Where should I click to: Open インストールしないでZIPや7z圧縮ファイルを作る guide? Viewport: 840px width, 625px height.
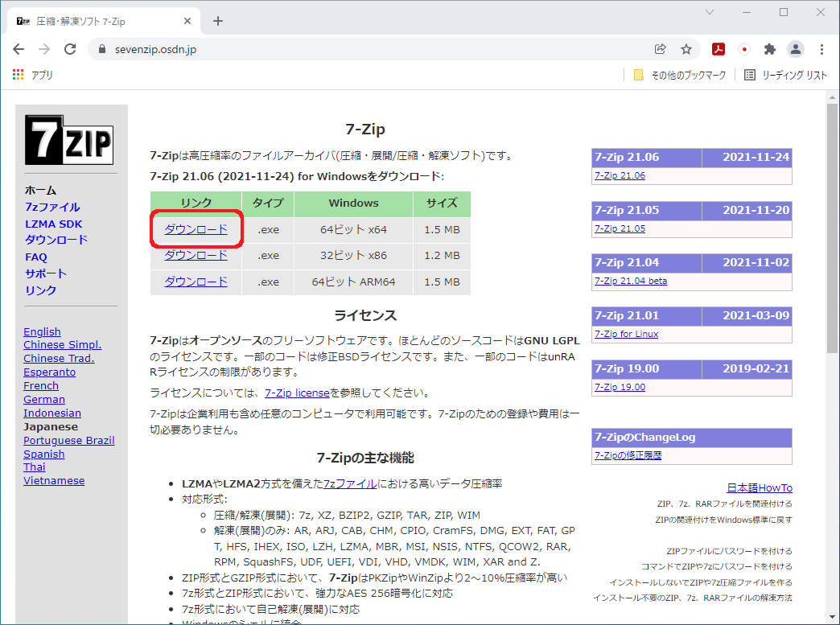pos(701,582)
